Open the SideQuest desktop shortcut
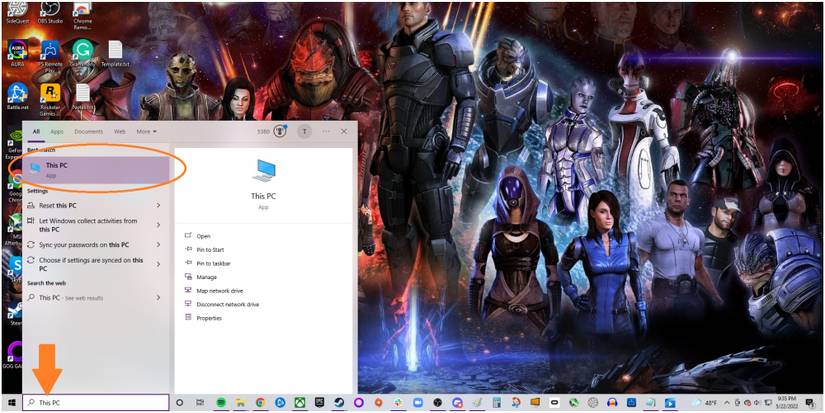Viewport: 825px width, 413px height. (x=18, y=13)
